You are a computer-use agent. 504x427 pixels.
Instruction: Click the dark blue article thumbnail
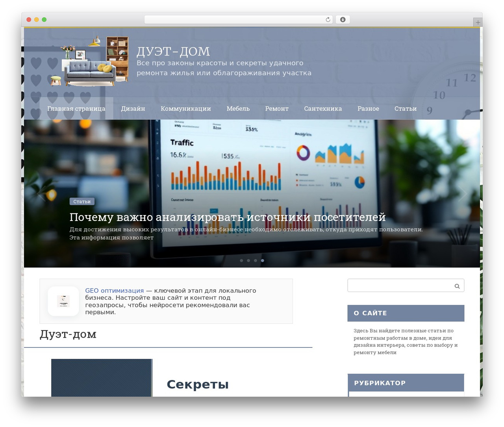[102, 378]
